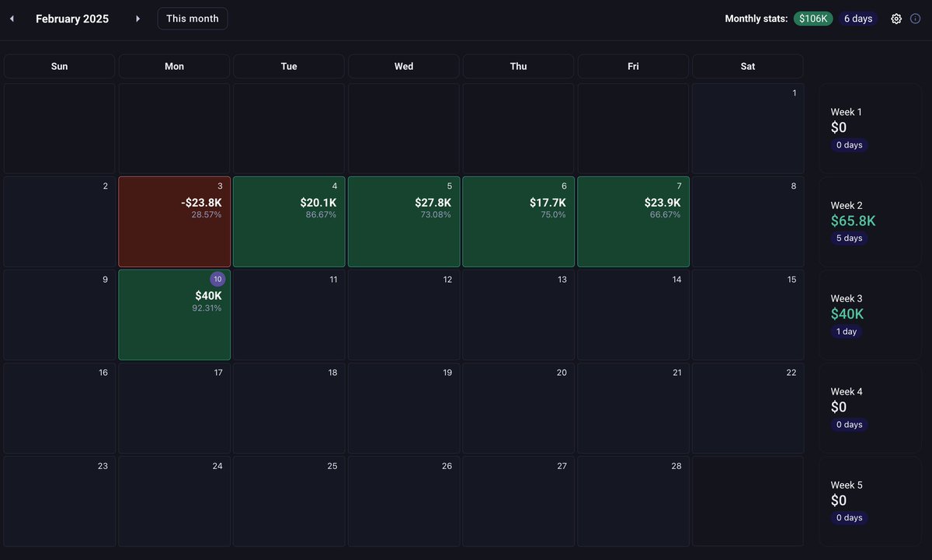Select calendar day 18
This screenshot has height=560, width=932.
tap(289, 408)
